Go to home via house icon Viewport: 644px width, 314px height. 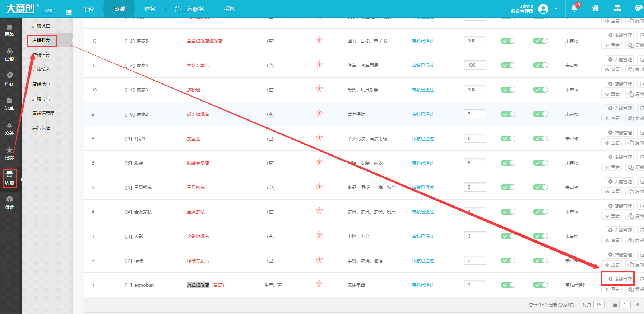(x=596, y=8)
